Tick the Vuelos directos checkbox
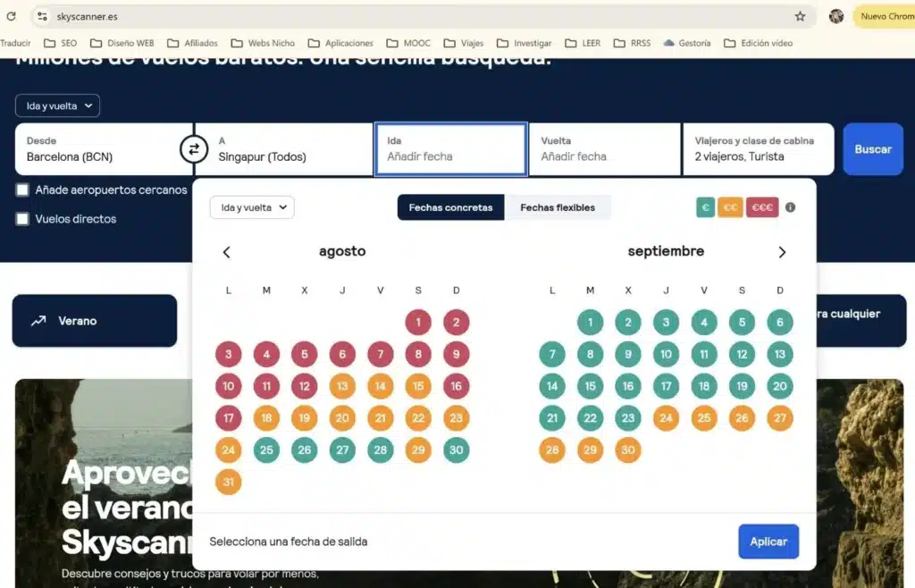915x588 pixels. 22,219
